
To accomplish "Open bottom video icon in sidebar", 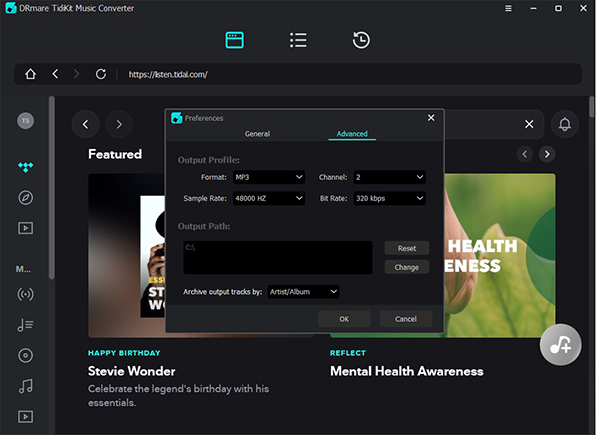I will coord(25,417).
